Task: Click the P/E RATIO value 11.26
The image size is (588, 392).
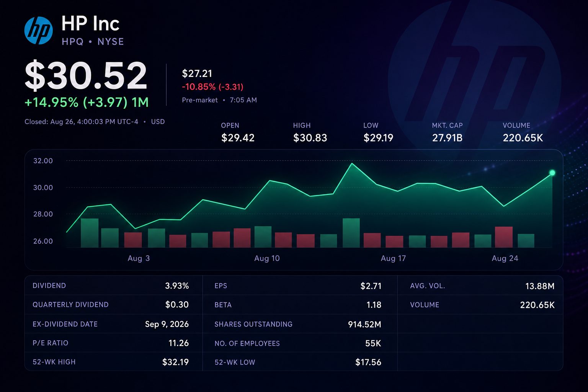Action: 179,343
